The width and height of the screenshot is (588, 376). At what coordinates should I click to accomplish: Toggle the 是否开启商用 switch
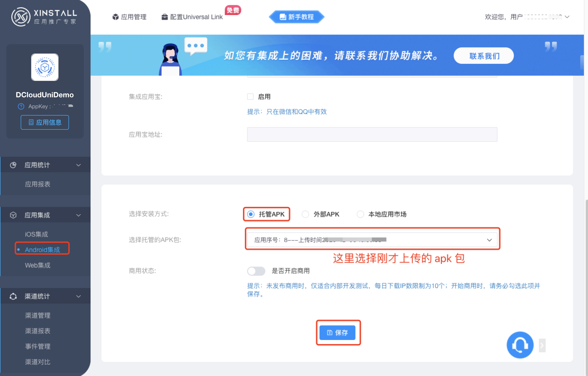(256, 271)
